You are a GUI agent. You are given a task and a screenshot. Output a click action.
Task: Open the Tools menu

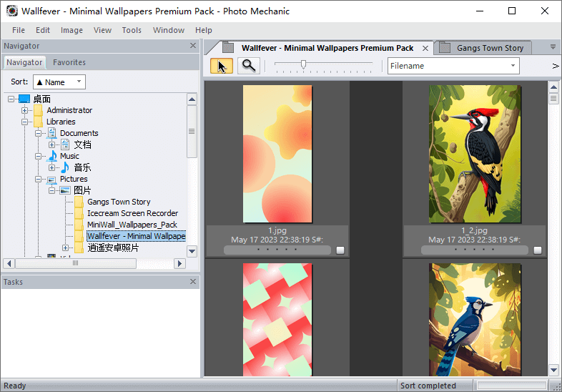132,30
